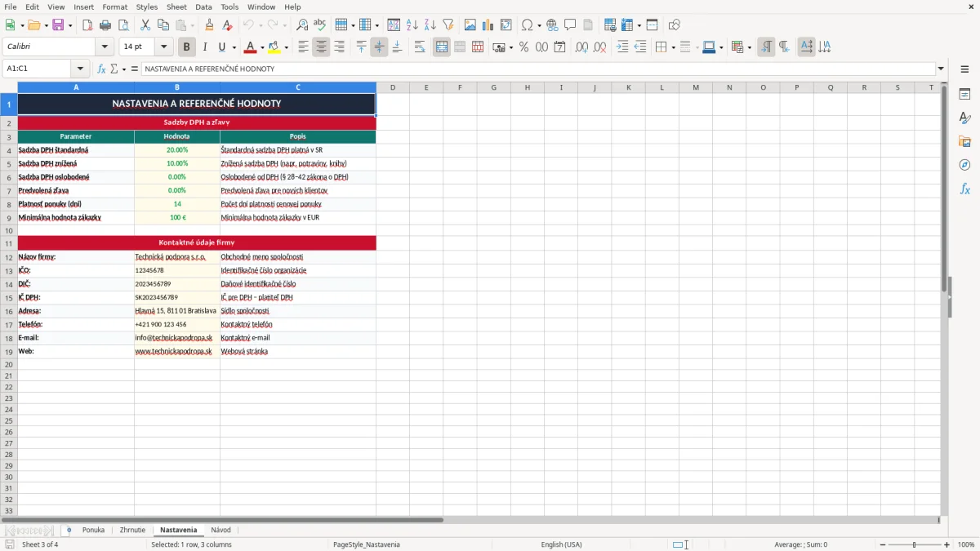Toggle Center Horizontally alignment
Screen dimensions: 980x551
321,47
